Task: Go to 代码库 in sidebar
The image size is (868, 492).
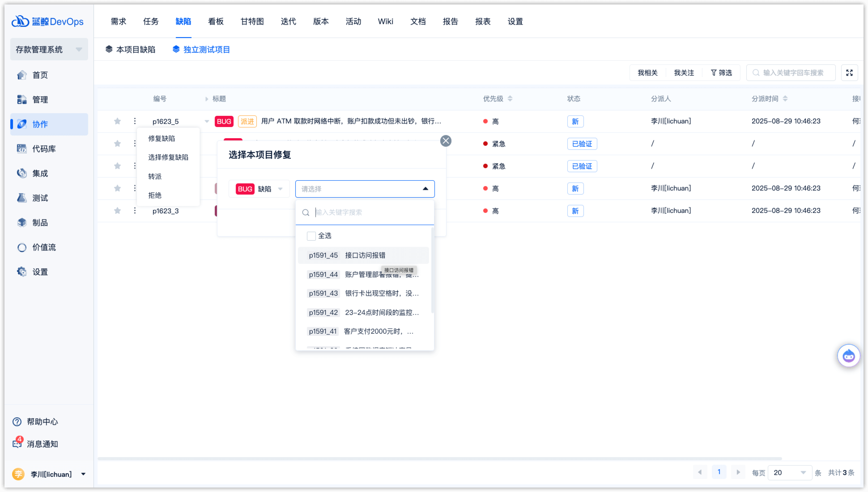Action: (x=44, y=149)
